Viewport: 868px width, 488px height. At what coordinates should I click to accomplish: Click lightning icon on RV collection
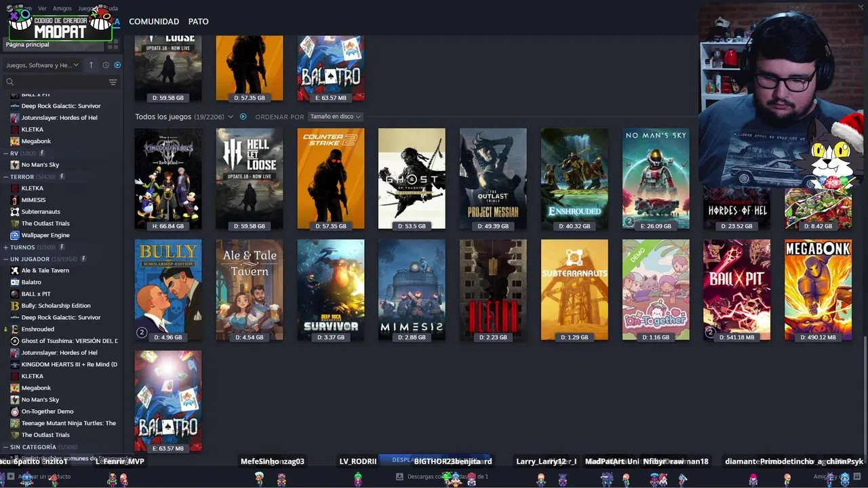coord(42,153)
